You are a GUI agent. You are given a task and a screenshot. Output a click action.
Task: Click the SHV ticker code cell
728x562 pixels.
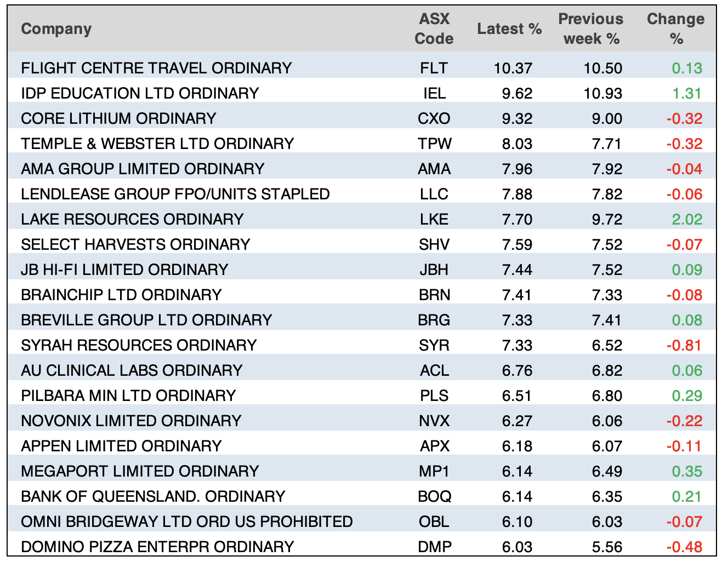pos(434,244)
